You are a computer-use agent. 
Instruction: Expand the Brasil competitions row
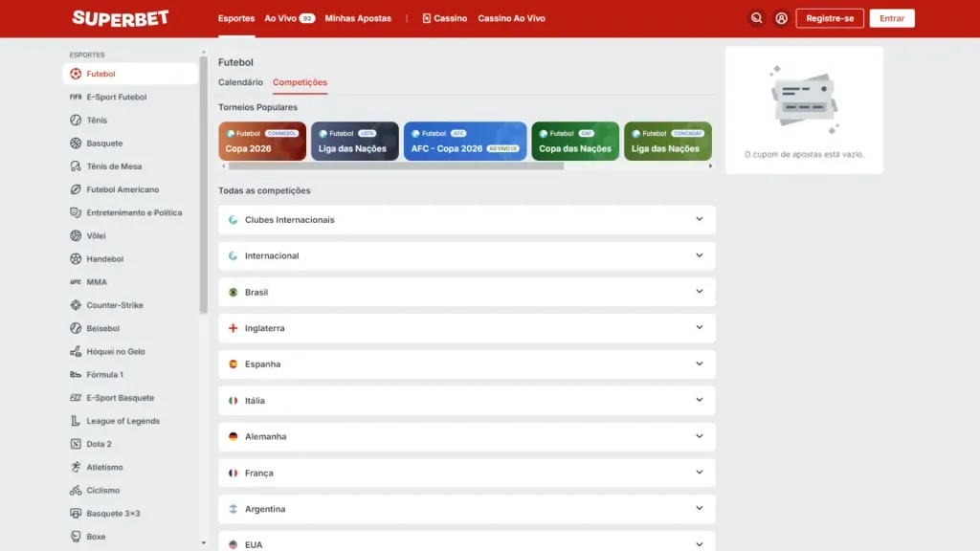tap(466, 292)
